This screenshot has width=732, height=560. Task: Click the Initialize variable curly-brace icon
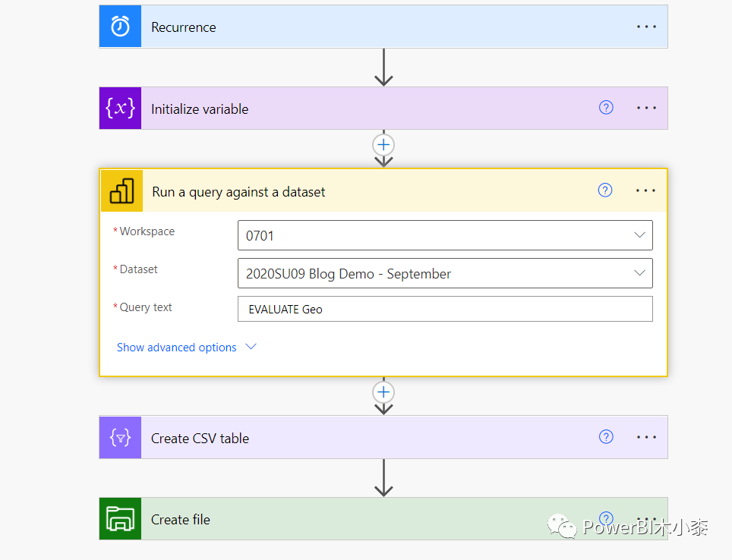coord(120,109)
